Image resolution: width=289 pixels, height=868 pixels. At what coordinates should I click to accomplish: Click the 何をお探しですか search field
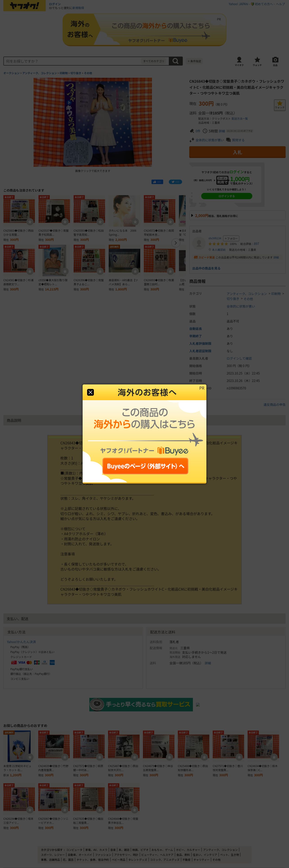tap(72, 61)
